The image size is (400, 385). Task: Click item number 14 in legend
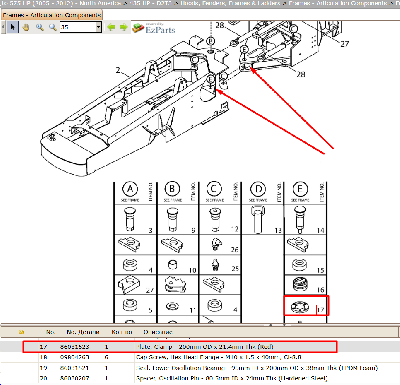click(320, 230)
